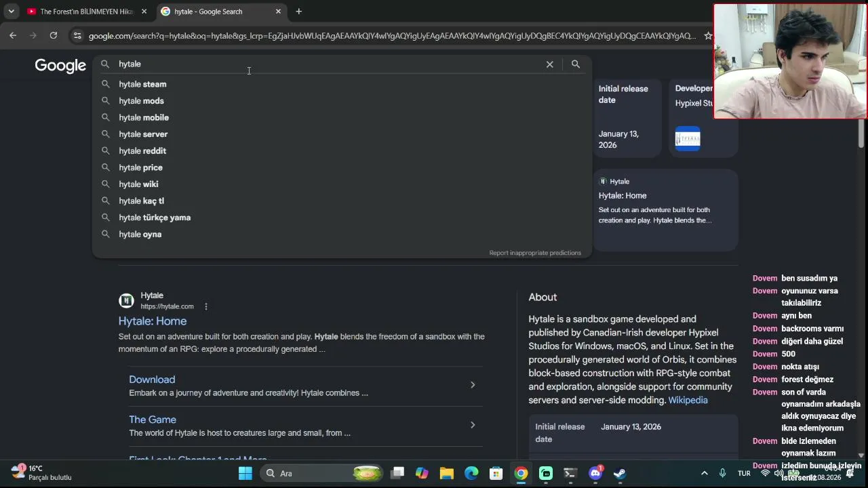Go back to previous page

tap(13, 36)
